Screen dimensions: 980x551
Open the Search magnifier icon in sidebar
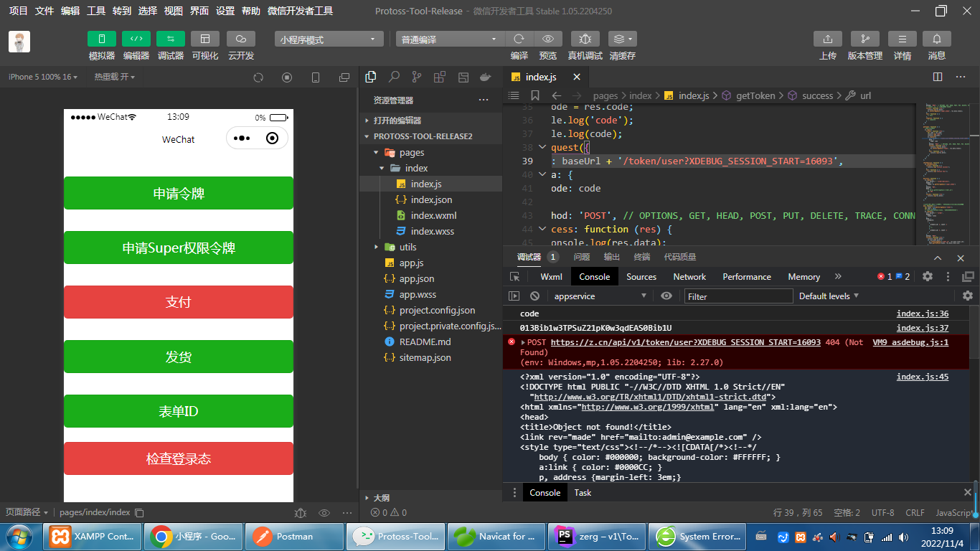coord(394,77)
